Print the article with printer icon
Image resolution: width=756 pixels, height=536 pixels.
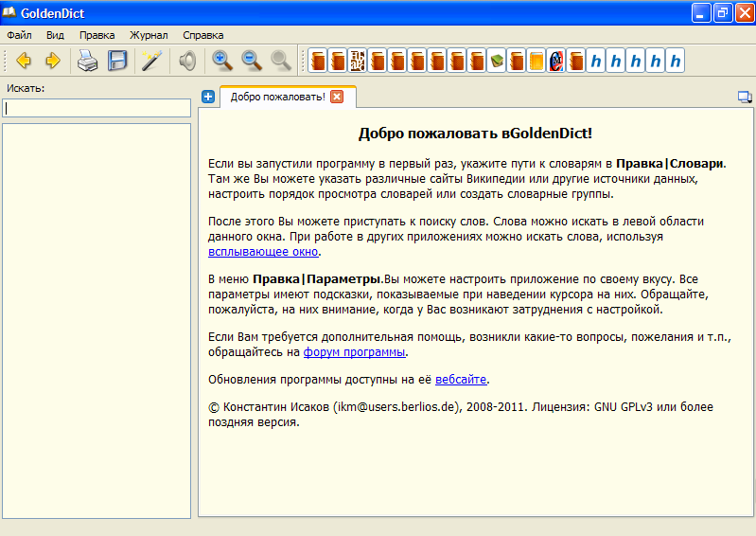tap(87, 62)
